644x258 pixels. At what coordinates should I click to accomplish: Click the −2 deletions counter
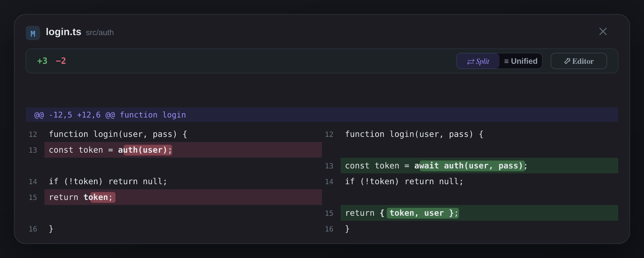pos(61,61)
